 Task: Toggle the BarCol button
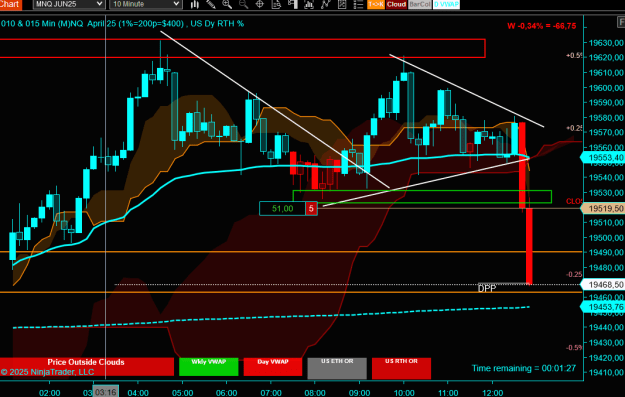pyautogui.click(x=420, y=4)
